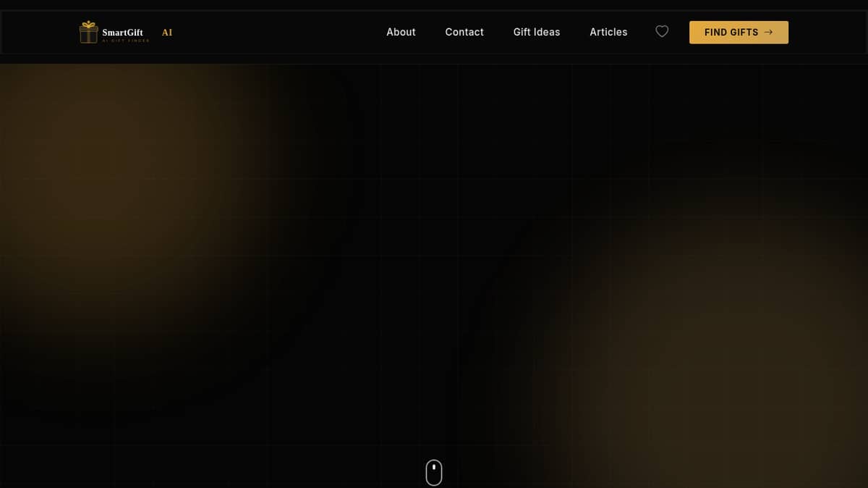Select Articles in the navigation bar
The width and height of the screenshot is (868, 488).
point(608,32)
